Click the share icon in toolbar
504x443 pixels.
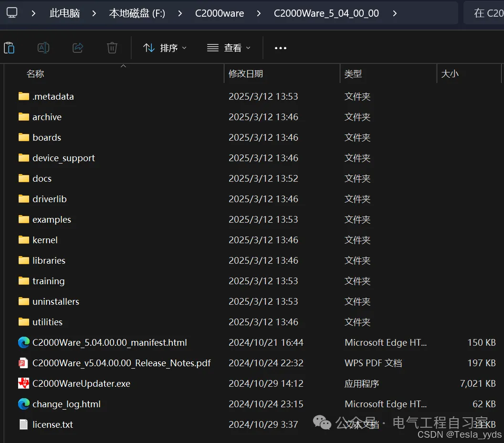[78, 48]
